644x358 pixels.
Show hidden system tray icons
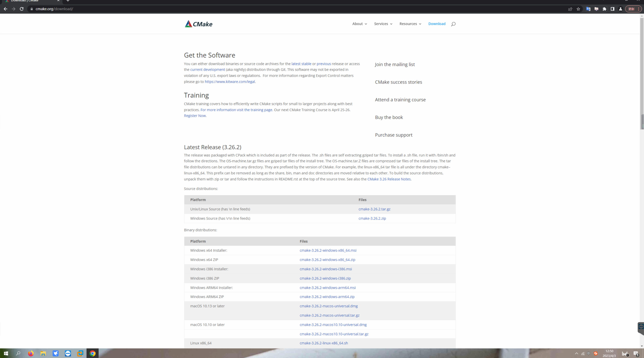click(577, 354)
